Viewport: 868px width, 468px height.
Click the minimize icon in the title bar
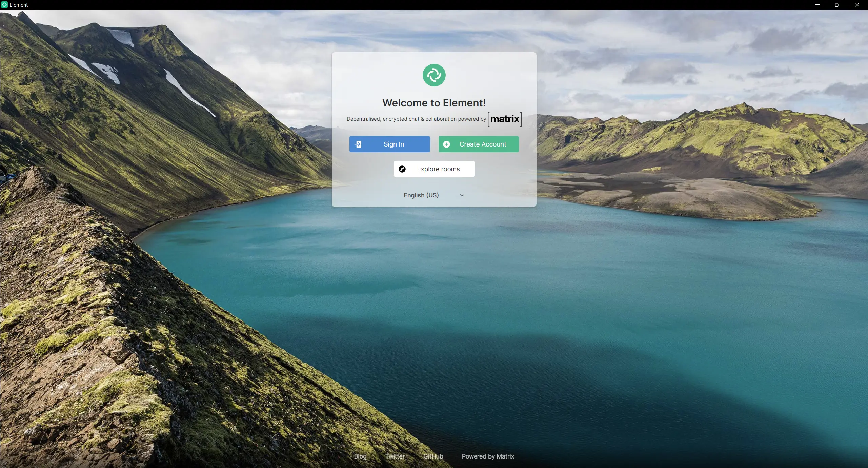(x=817, y=5)
